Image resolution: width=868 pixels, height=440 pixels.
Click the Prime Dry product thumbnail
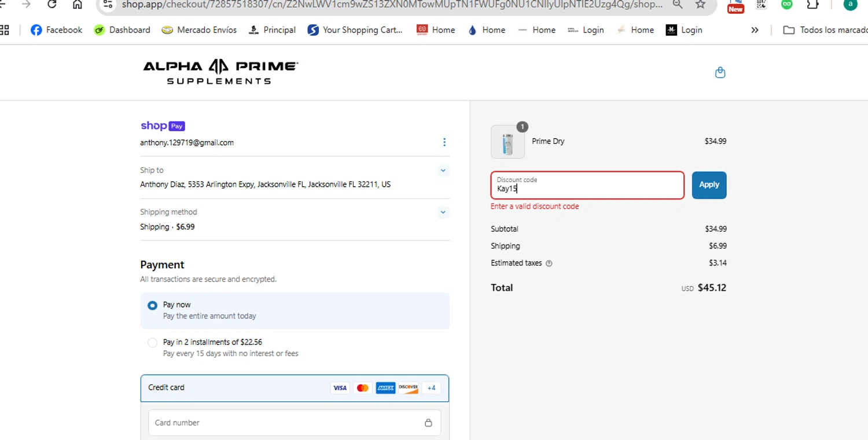[507, 142]
